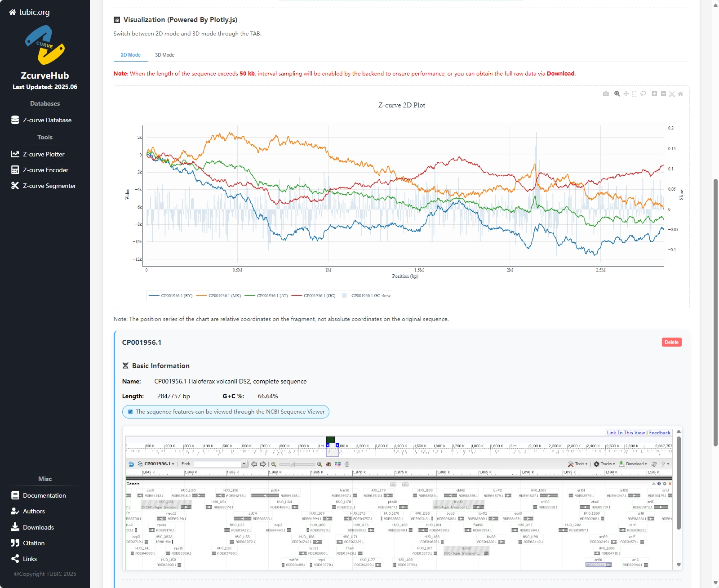Toggle CP001956.1 (RY) legend trace
This screenshot has width=719, height=588.
[x=171, y=296]
